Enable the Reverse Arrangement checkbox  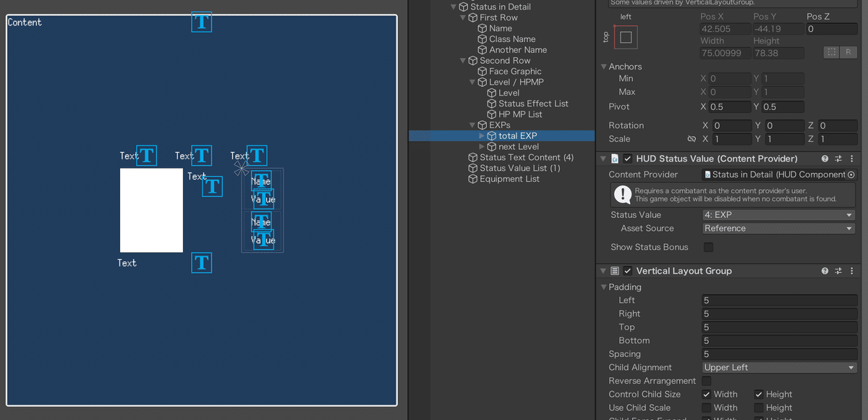(707, 381)
